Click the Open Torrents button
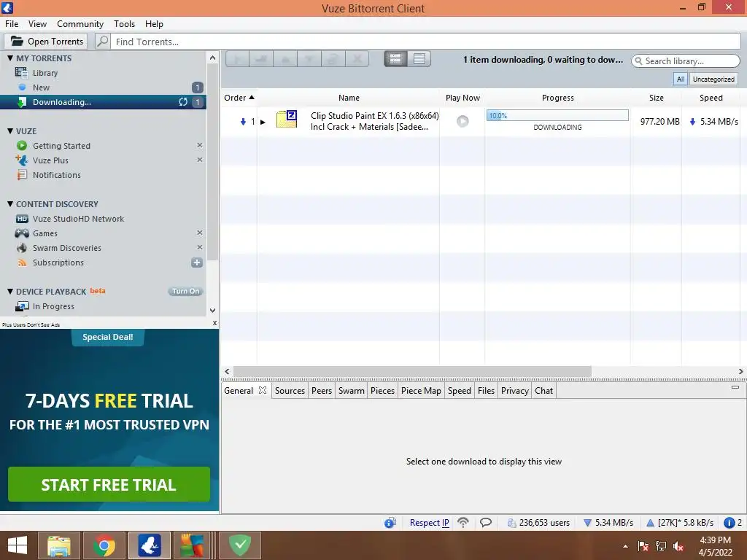 (x=46, y=42)
